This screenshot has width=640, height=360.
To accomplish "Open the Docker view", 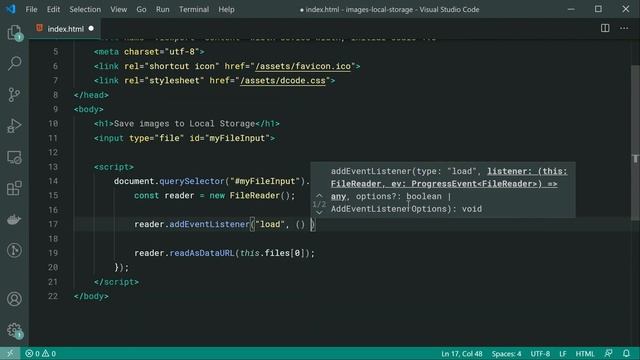I will (14, 220).
